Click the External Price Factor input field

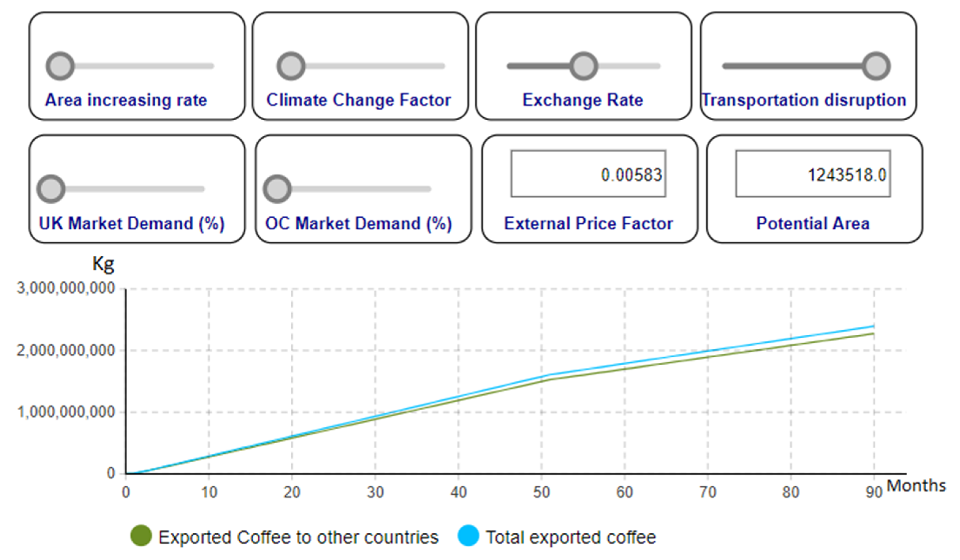tap(588, 174)
